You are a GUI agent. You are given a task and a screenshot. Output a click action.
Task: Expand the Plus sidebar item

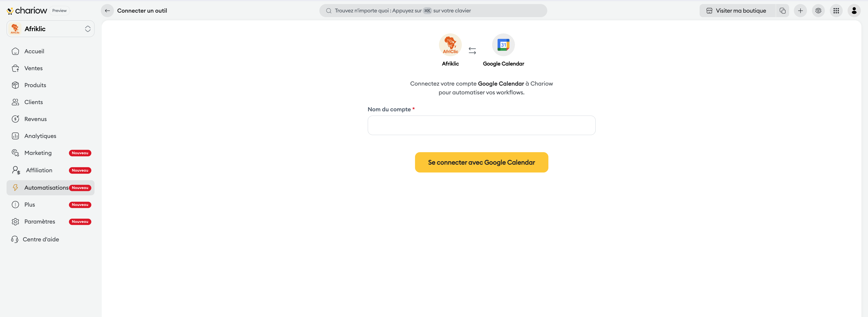pyautogui.click(x=30, y=205)
